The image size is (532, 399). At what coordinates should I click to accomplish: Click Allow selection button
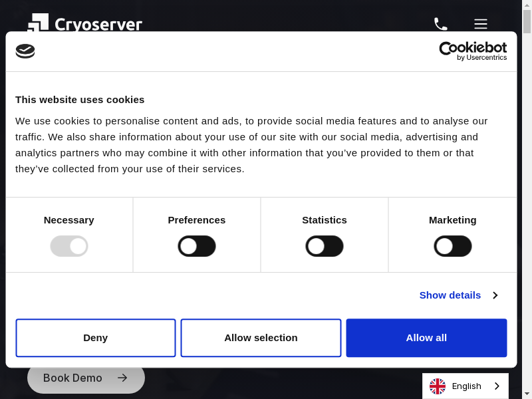point(261,338)
